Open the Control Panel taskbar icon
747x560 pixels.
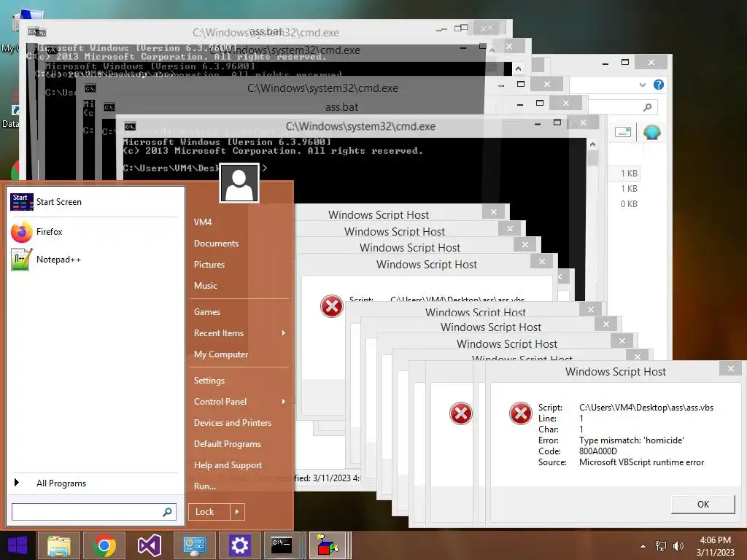point(194,545)
